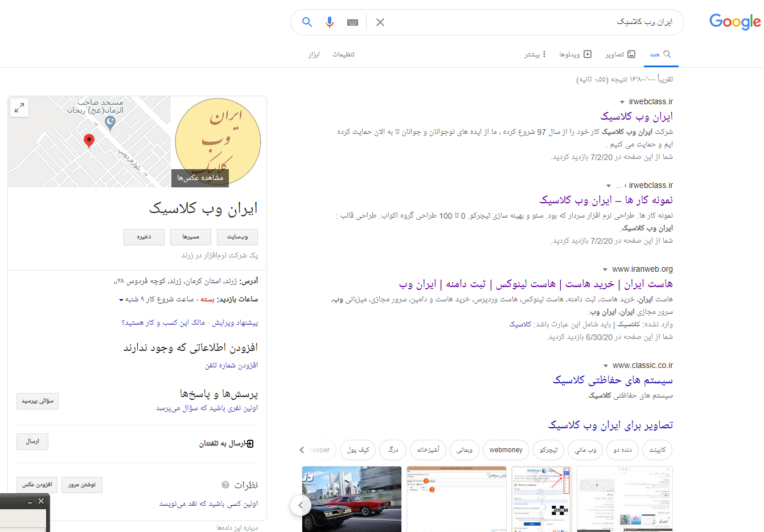Select the webmoney image filter chip
The width and height of the screenshot is (764, 532).
click(x=506, y=450)
